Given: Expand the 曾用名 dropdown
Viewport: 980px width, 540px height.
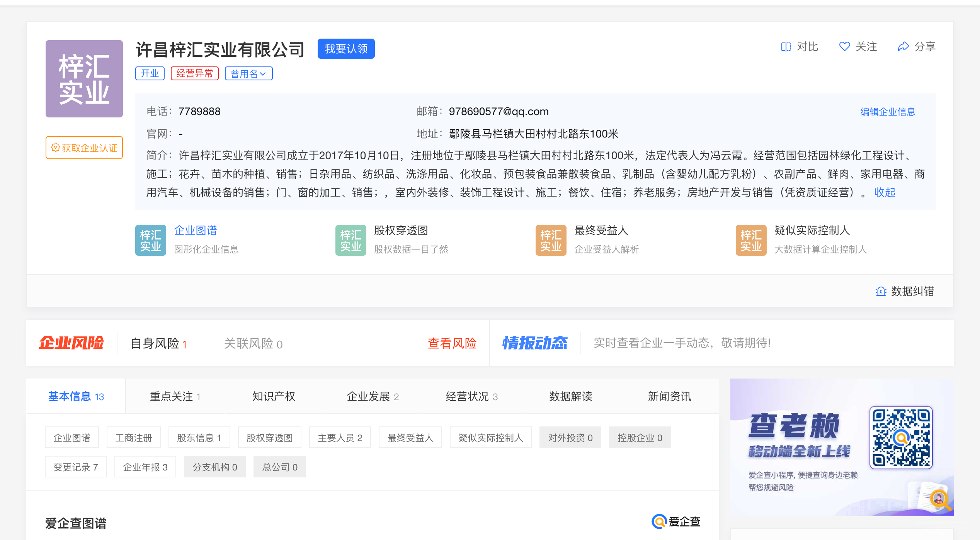Looking at the screenshot, I should click(x=248, y=73).
